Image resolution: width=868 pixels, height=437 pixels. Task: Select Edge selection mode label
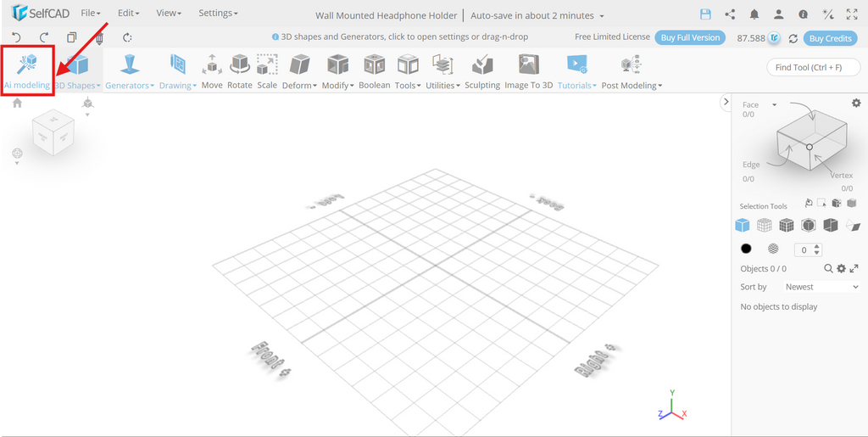pos(751,165)
